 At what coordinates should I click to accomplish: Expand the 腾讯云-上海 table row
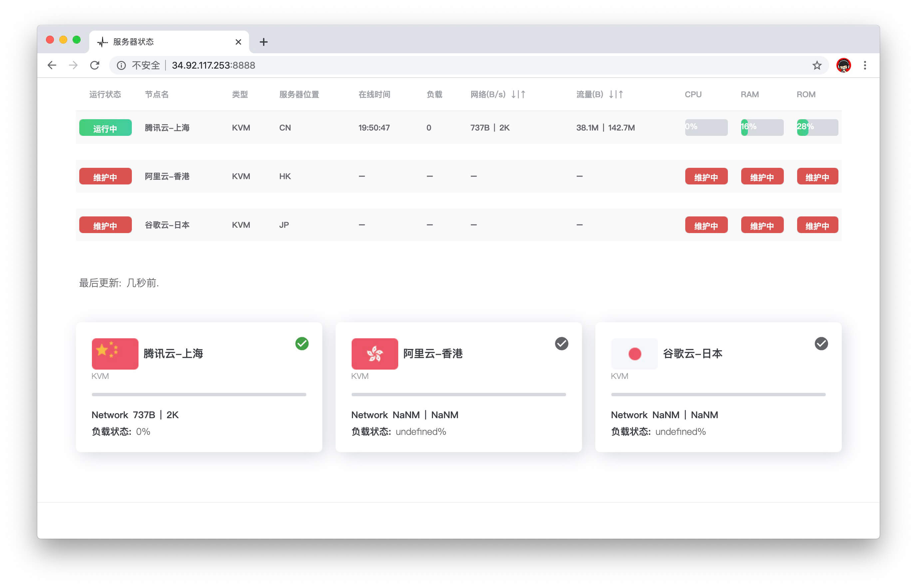pyautogui.click(x=167, y=128)
